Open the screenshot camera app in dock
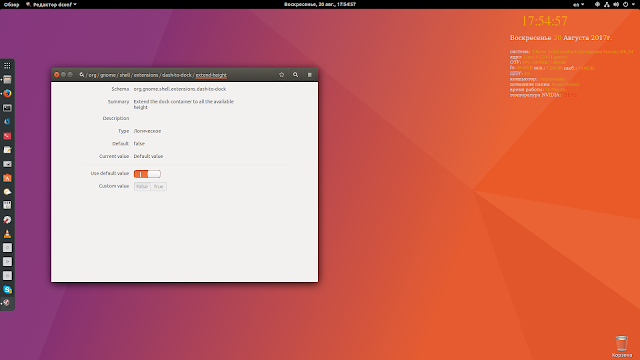The height and width of the screenshot is (360, 640). (7, 164)
